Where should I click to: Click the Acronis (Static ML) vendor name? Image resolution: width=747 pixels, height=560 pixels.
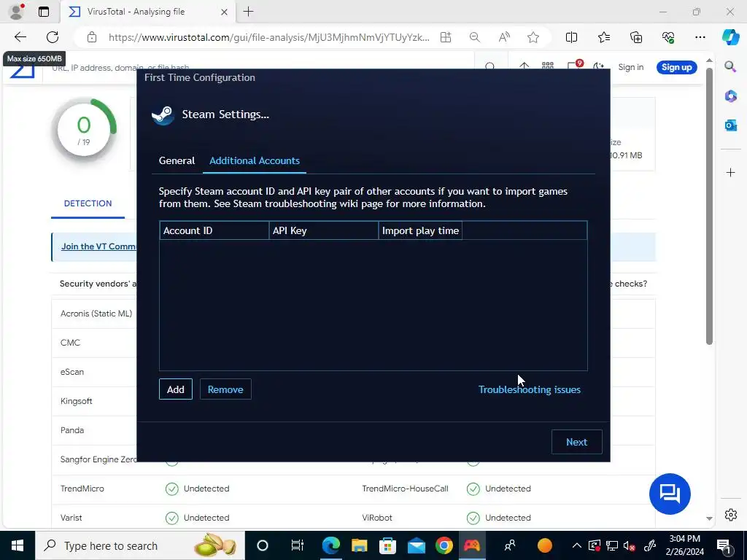96,314
